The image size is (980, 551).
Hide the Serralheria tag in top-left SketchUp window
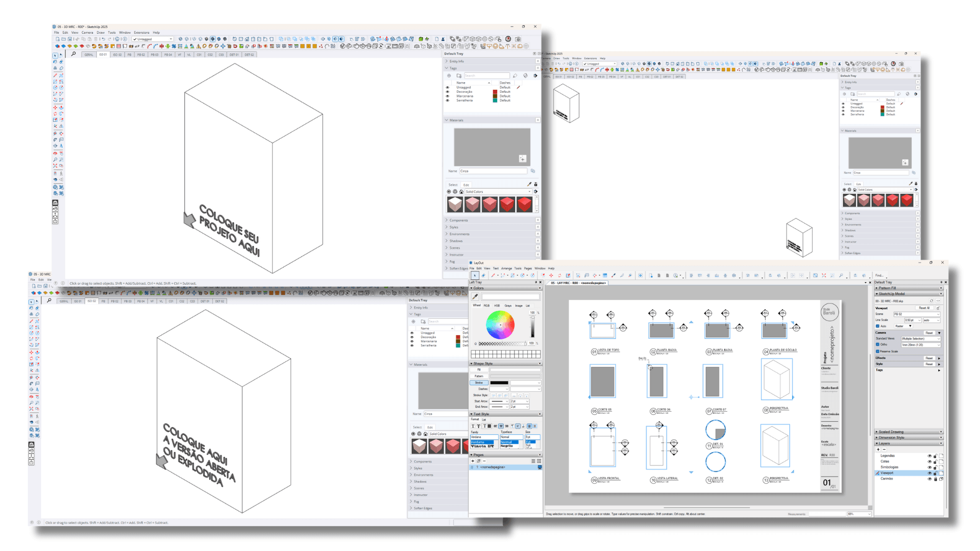[x=448, y=101]
